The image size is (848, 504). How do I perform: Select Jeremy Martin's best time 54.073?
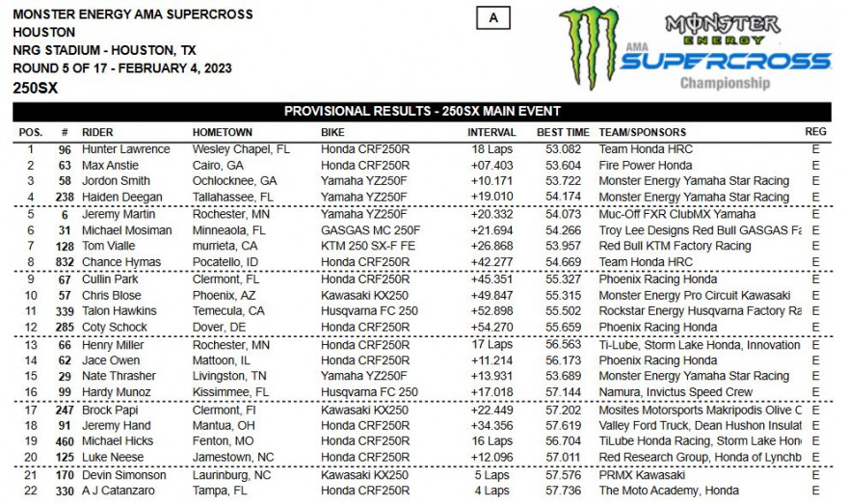(x=563, y=214)
